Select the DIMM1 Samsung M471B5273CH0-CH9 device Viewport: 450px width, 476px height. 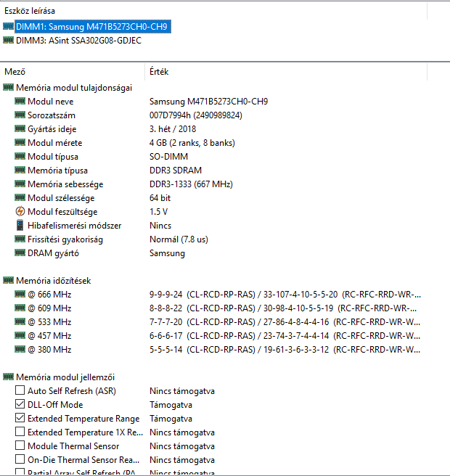tap(93, 27)
